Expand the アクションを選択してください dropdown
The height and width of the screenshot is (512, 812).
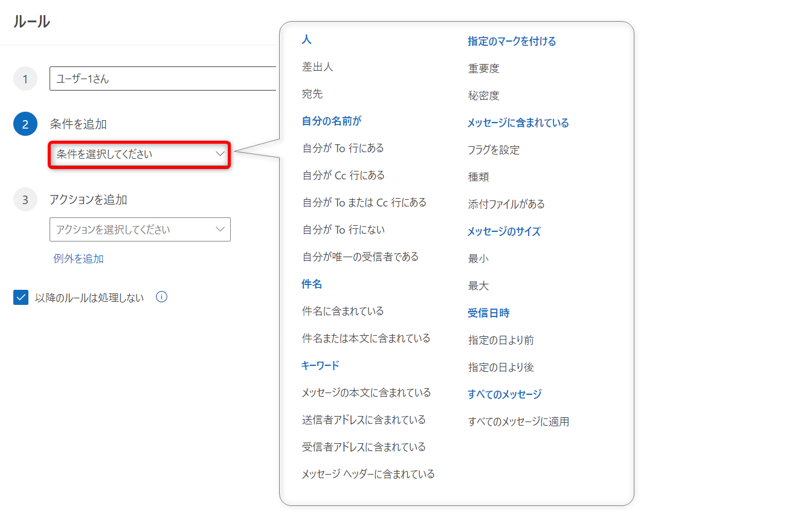140,230
